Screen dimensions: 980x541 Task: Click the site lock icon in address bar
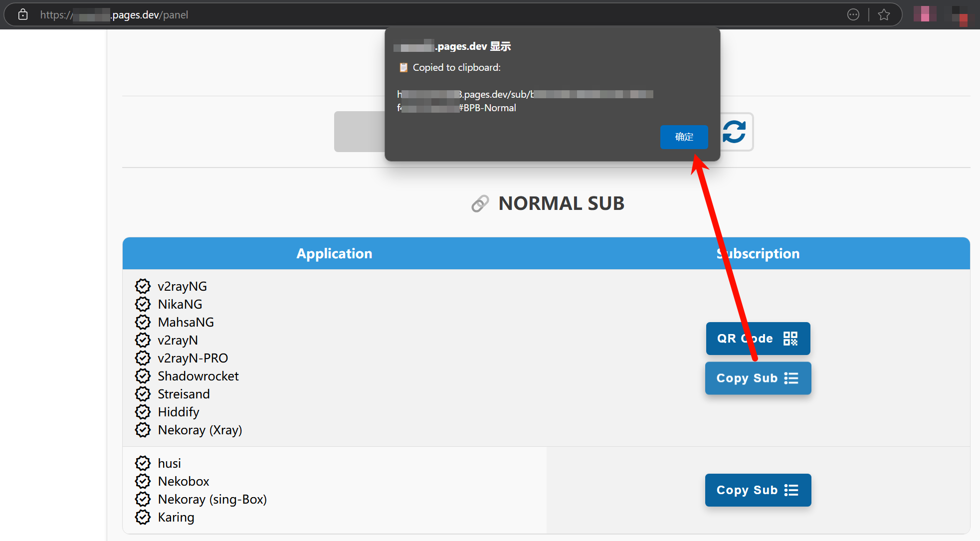pos(23,15)
